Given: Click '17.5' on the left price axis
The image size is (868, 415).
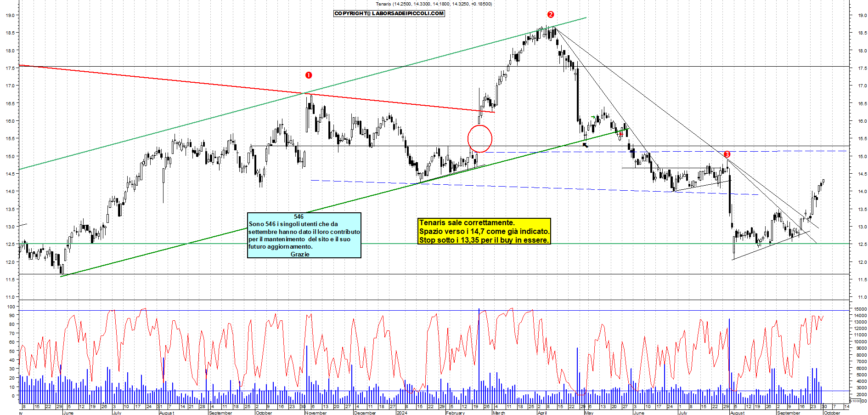Looking at the screenshot, I should 10,68.
